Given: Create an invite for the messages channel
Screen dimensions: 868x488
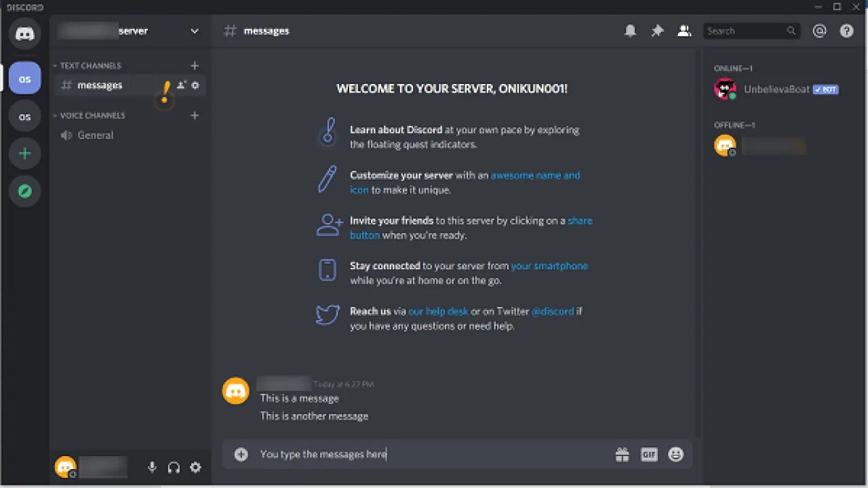Looking at the screenshot, I should [181, 85].
